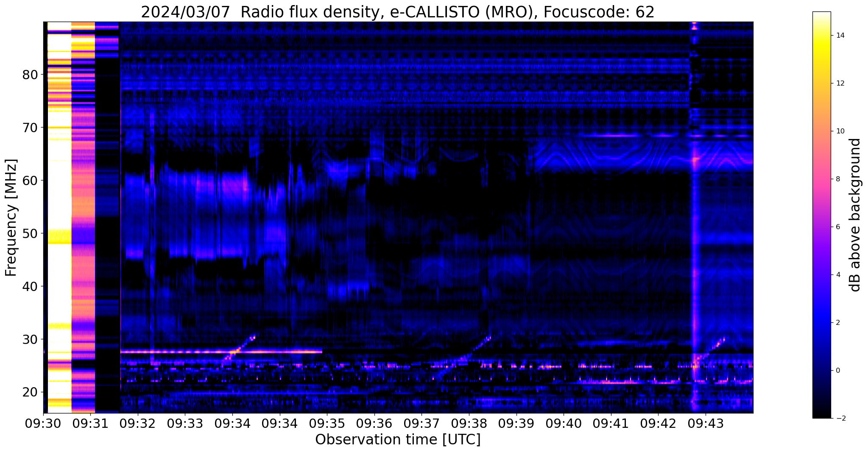Click the 20 MHz frequency tick label
The image size is (868, 452).
click(30, 393)
